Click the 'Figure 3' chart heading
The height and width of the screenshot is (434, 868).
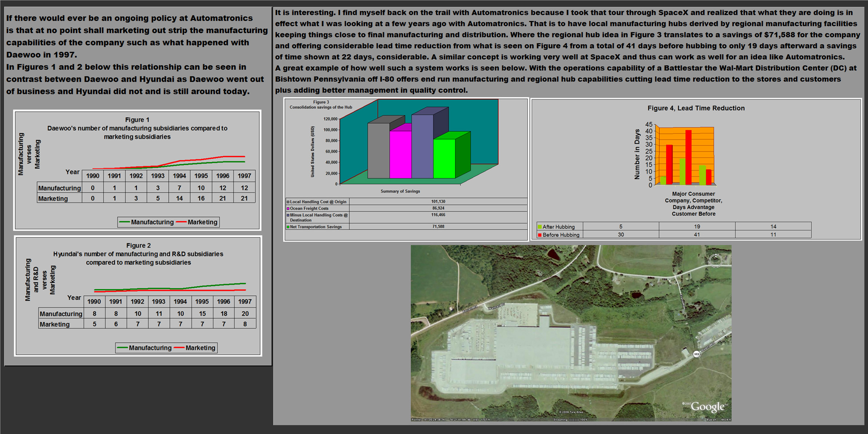(x=321, y=102)
